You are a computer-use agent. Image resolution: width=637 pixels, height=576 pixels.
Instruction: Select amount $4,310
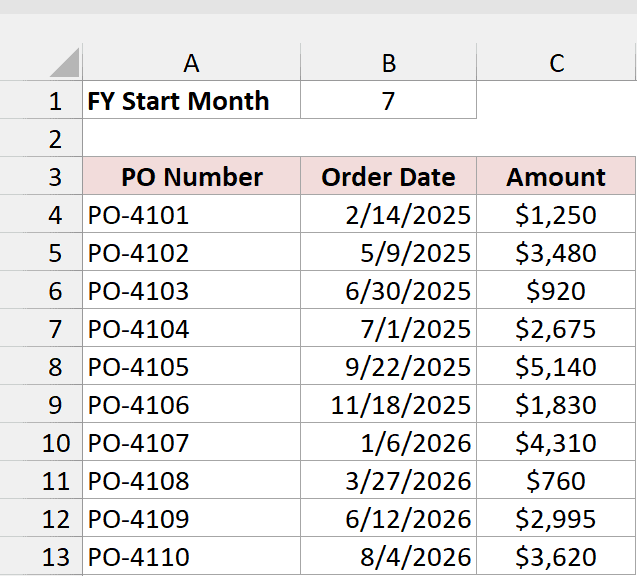click(556, 442)
